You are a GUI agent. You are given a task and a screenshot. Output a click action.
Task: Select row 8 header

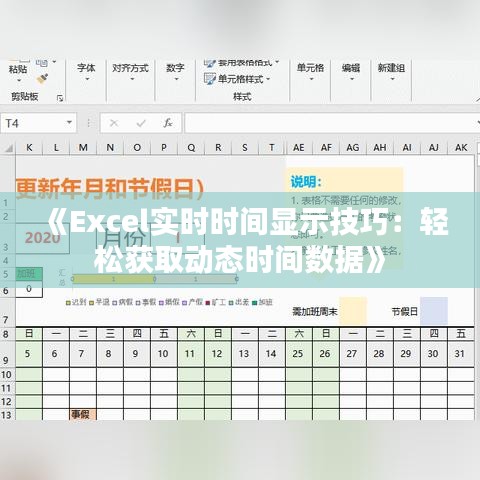[6, 334]
